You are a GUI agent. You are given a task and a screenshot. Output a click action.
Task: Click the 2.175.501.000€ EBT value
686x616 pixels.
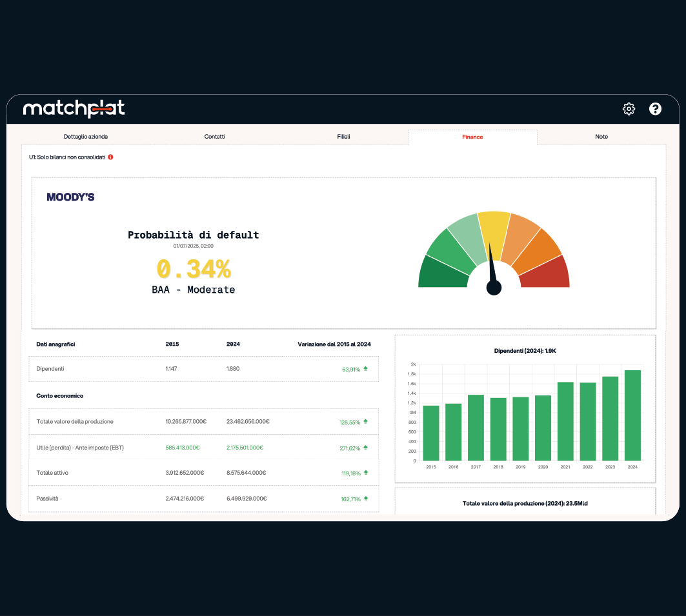click(249, 447)
